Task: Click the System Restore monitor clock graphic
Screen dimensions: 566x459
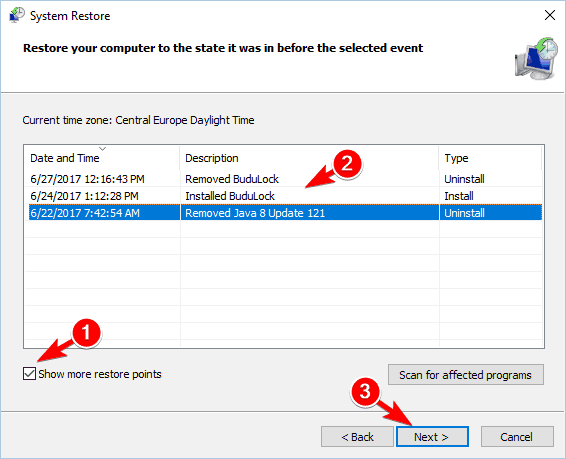Action: point(536,58)
